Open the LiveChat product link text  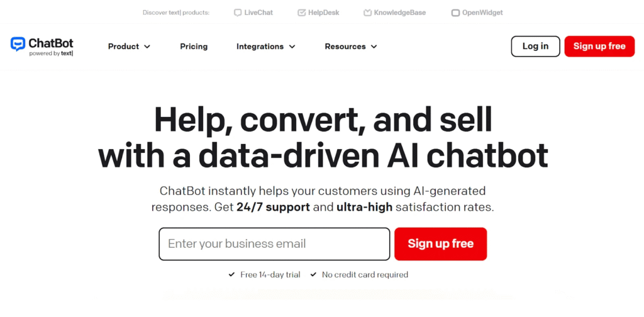pos(258,13)
